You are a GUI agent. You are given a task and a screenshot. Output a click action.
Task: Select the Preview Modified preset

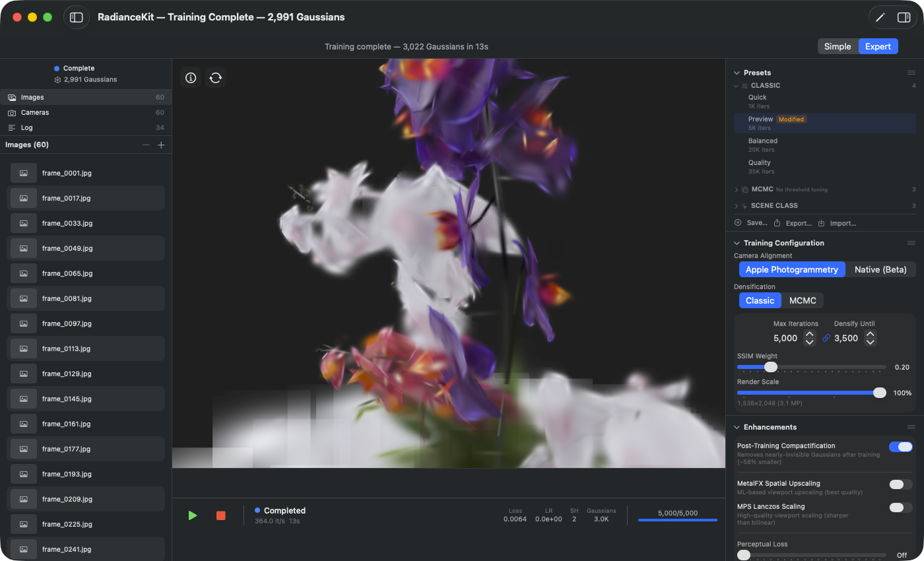tap(825, 123)
